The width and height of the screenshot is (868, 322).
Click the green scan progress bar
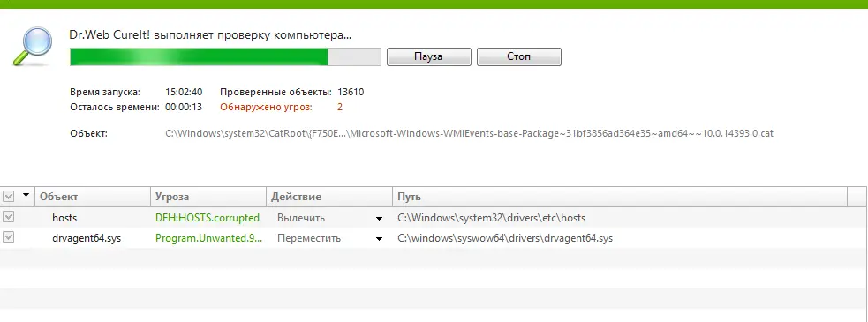(x=225, y=57)
